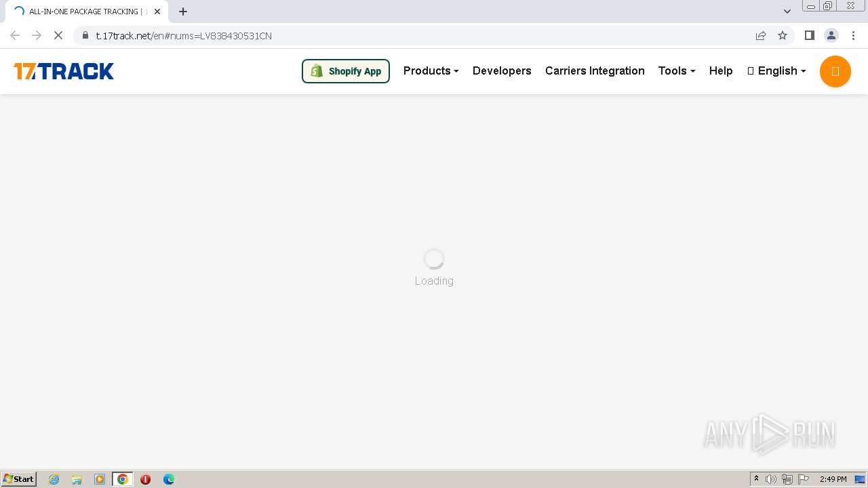
Task: Go forward to next page
Action: [37, 35]
